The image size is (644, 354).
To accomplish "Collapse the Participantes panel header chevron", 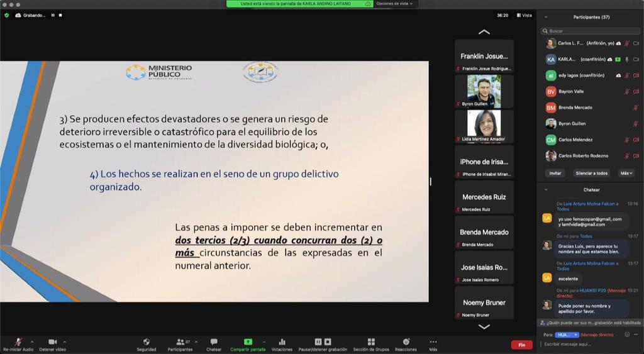I will pyautogui.click(x=546, y=17).
